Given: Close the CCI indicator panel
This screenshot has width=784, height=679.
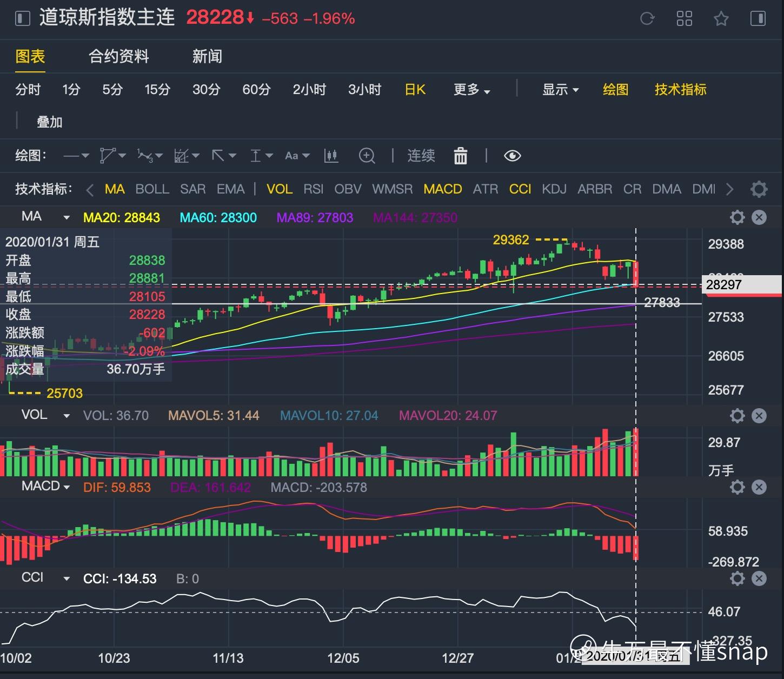Looking at the screenshot, I should point(759,579).
